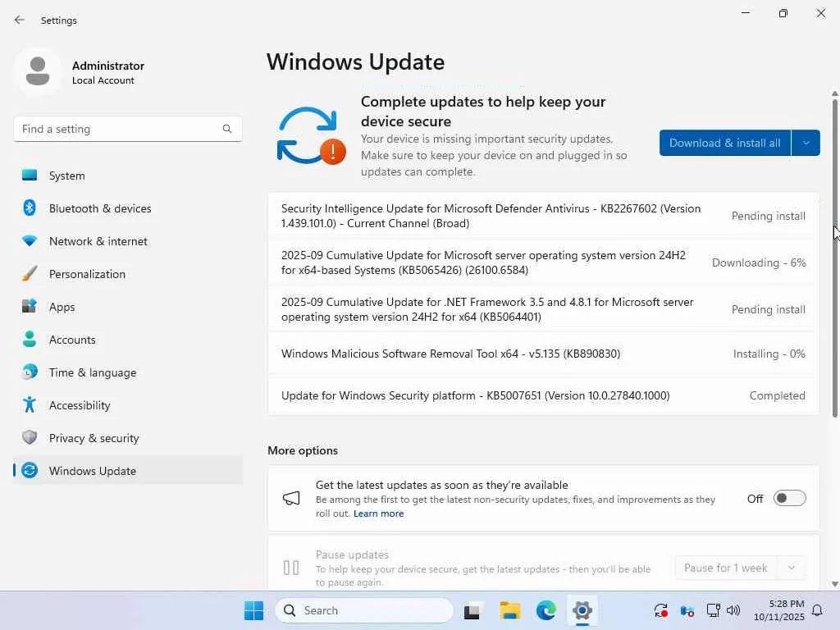This screenshot has height=630, width=840.
Task: Click the Accounts label in sidebar
Action: coord(72,340)
